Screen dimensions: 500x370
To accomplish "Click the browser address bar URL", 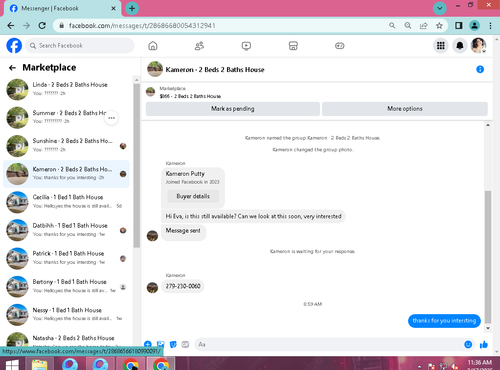I will point(142,26).
